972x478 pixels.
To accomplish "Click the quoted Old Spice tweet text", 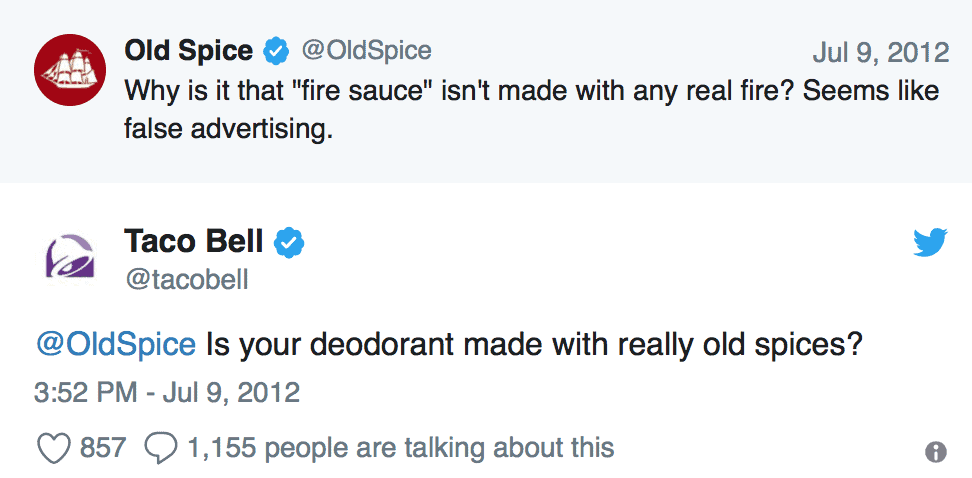I will pos(530,91).
